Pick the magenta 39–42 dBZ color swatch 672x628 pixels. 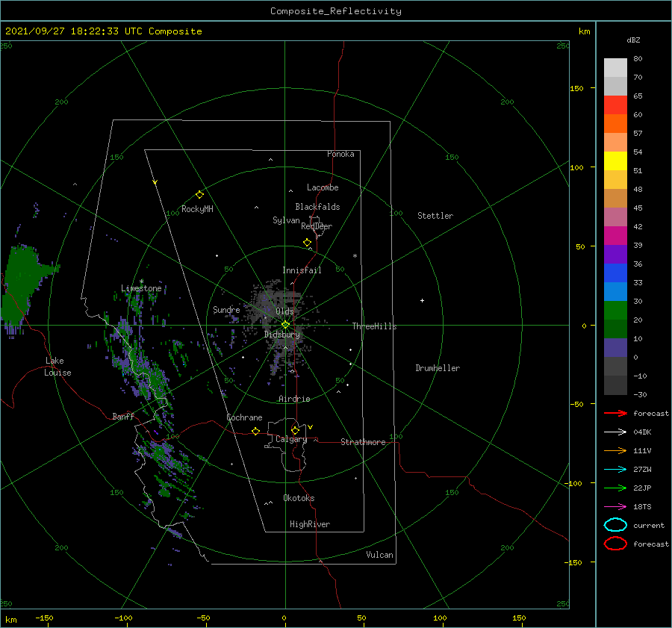[615, 236]
